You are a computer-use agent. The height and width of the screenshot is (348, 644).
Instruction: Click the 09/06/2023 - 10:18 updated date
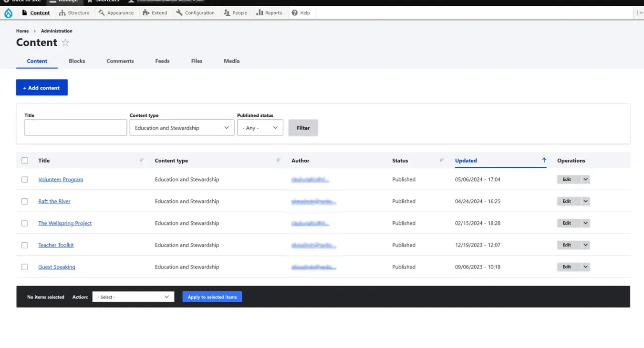[x=478, y=267]
